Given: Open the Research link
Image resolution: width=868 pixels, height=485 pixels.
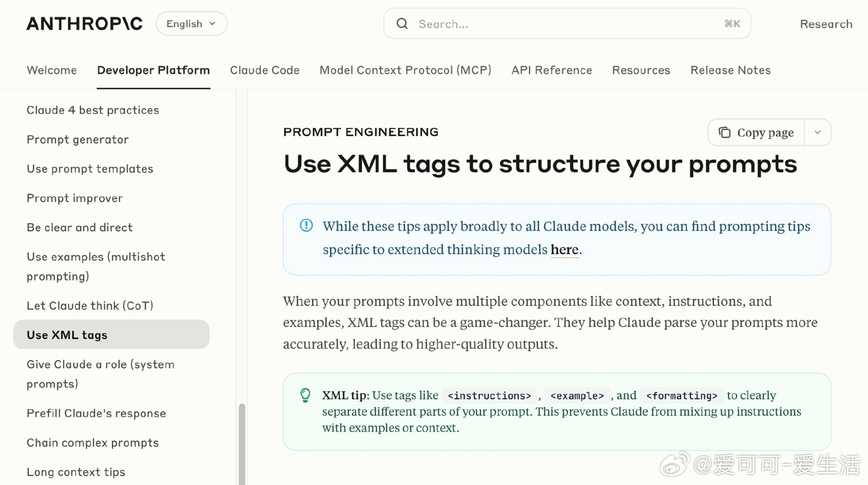Looking at the screenshot, I should 826,24.
